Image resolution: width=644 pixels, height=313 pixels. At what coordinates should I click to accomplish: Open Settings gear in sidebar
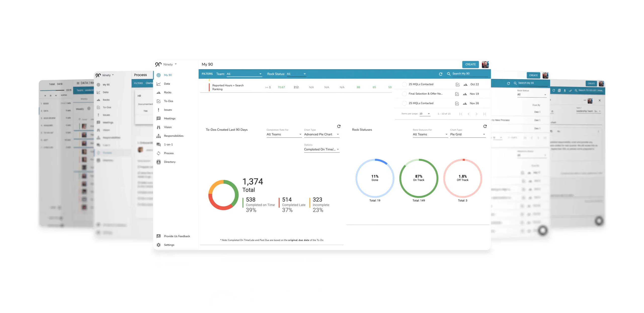pos(159,245)
